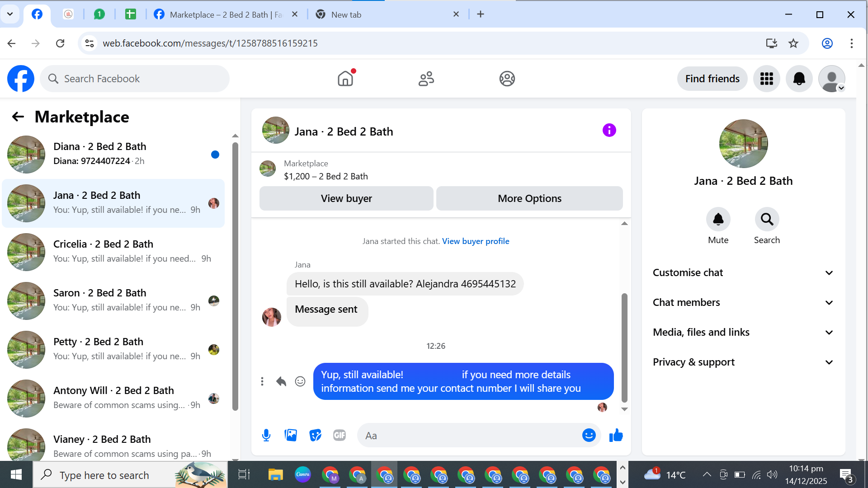
Task: React to the message with emoji
Action: [300, 381]
